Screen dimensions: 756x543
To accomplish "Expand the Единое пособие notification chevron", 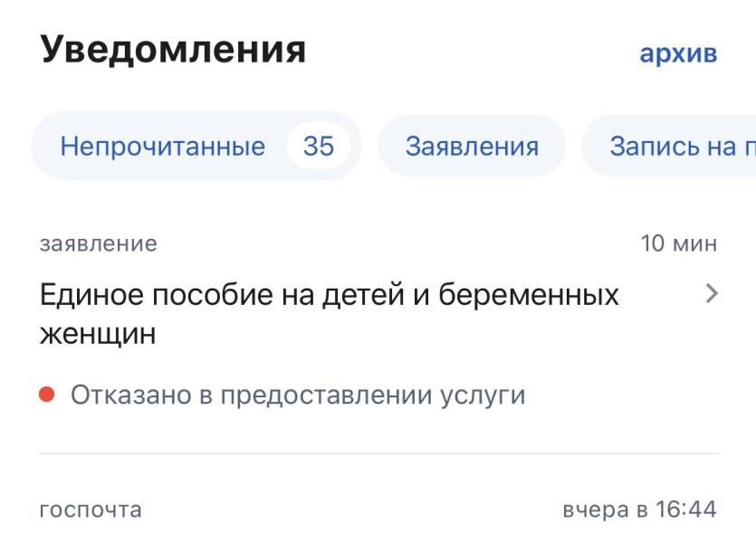I will click(x=711, y=294).
